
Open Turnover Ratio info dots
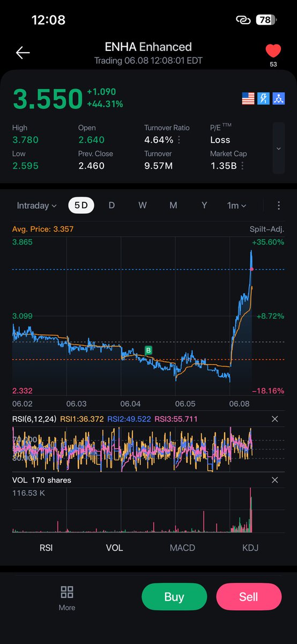click(179, 140)
